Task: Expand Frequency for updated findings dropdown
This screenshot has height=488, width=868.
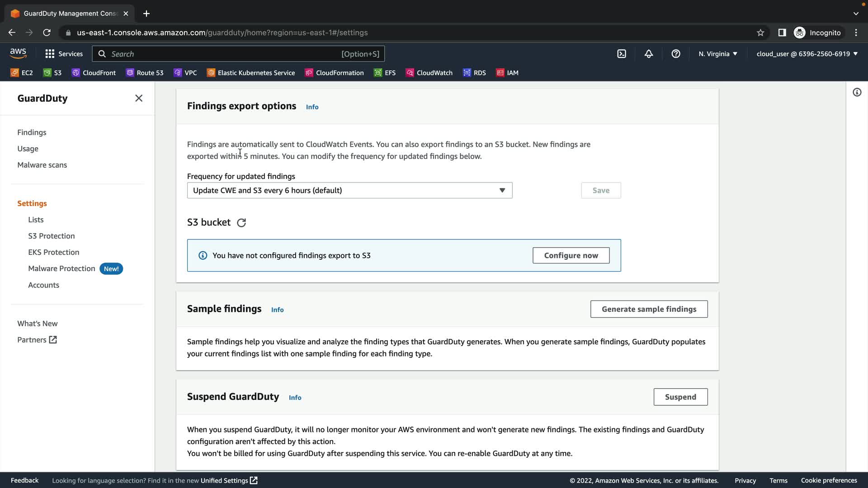Action: tap(349, 190)
